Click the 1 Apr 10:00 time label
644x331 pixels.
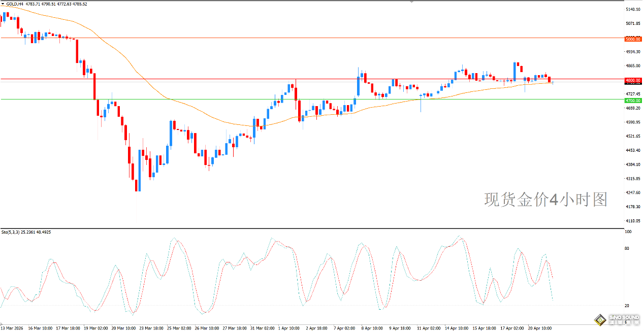(289, 328)
